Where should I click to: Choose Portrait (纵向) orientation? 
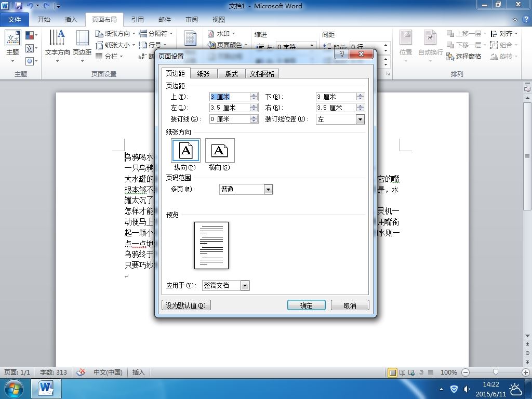point(185,150)
